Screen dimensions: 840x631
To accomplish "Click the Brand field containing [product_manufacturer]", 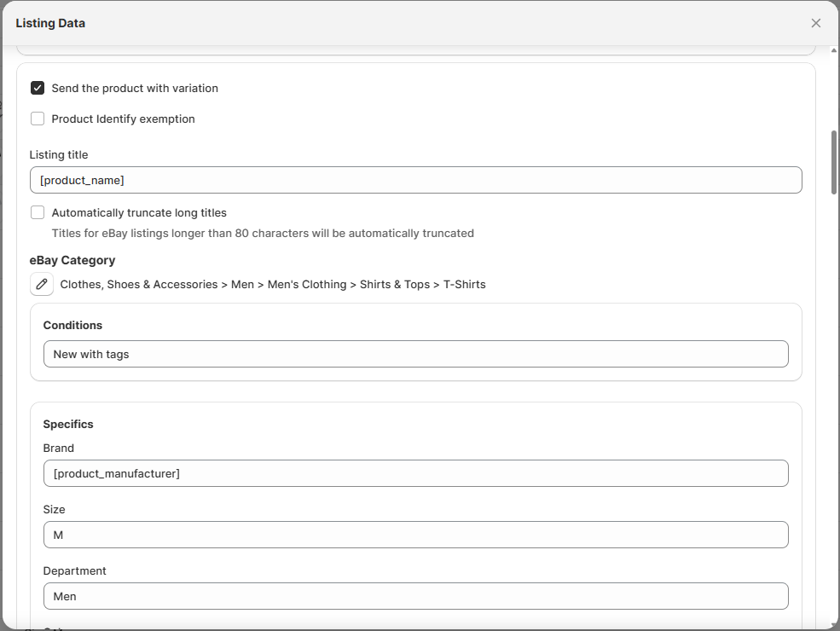I will point(415,473).
